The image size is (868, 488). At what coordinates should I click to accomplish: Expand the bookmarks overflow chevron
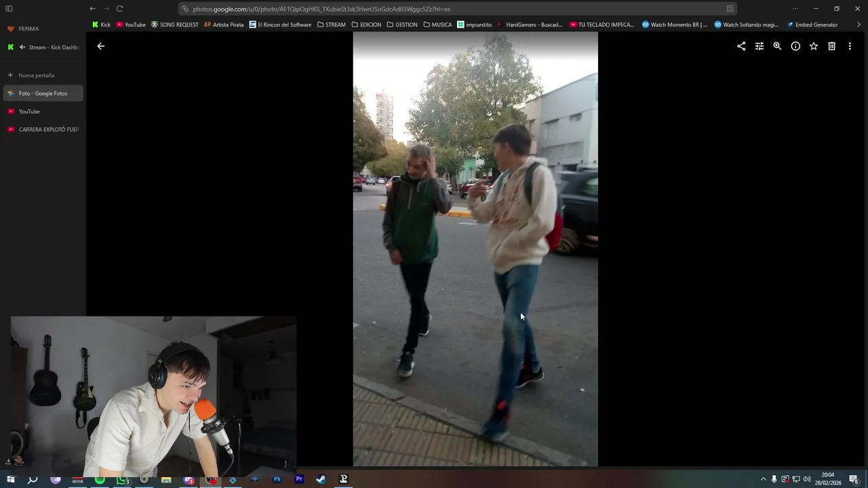[x=859, y=24]
